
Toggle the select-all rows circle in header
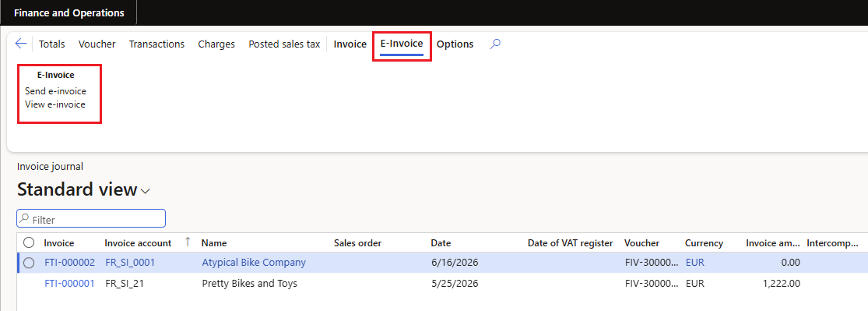29,242
